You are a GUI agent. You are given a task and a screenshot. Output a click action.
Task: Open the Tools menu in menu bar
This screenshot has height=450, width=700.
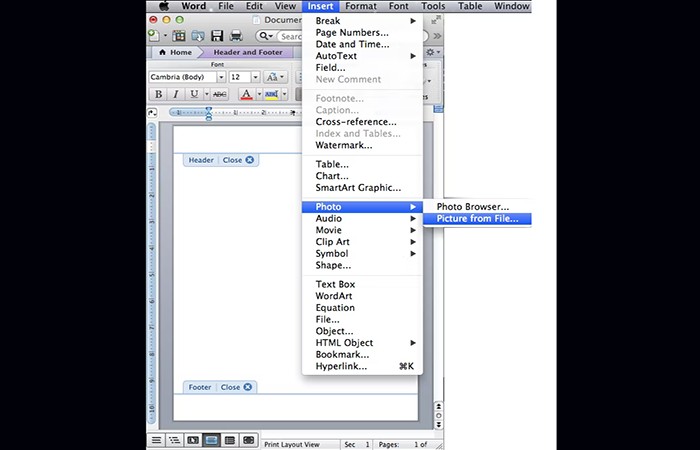tap(433, 6)
